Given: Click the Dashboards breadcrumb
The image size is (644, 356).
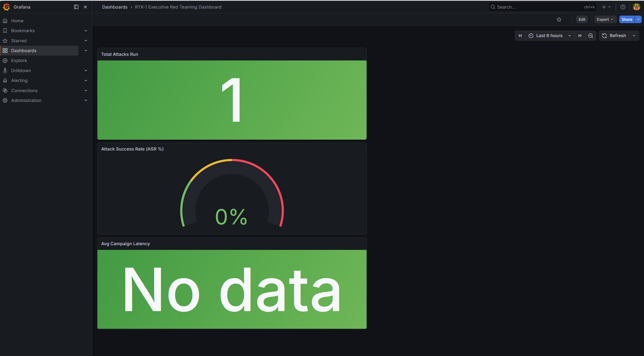Looking at the screenshot, I should point(115,7).
